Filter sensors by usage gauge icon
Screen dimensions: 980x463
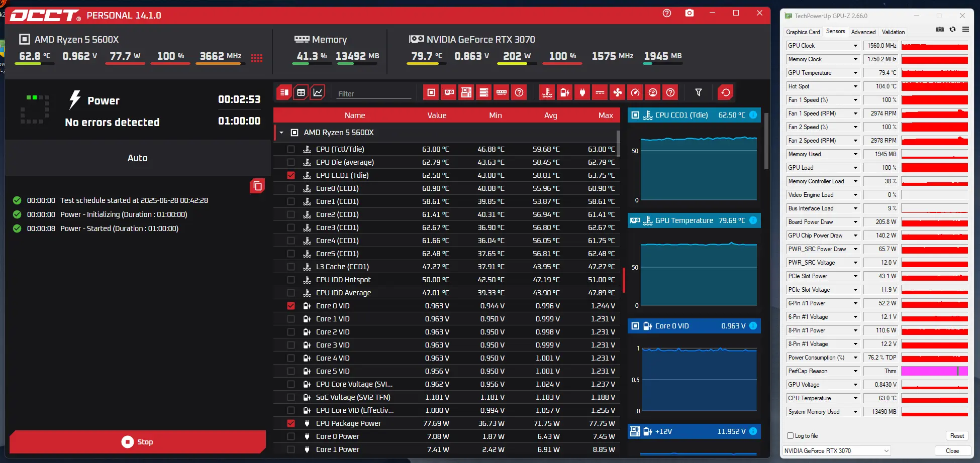click(x=653, y=92)
